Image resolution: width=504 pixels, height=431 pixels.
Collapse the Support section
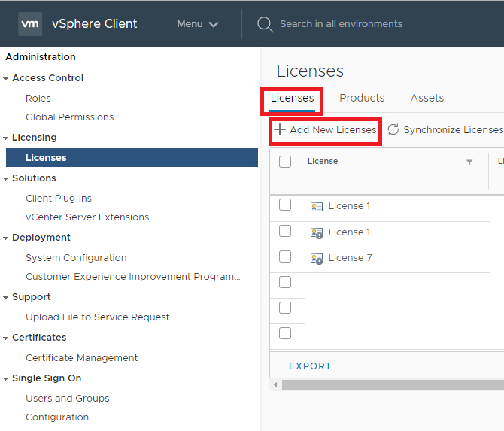5,298
